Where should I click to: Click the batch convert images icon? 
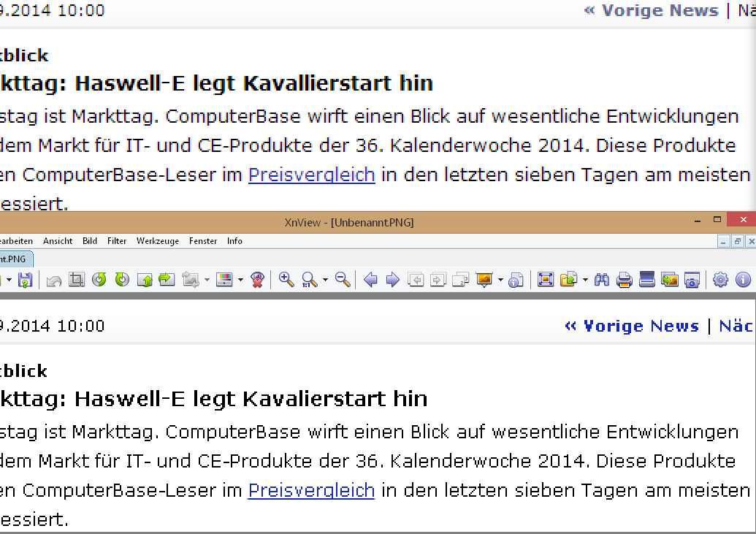coord(670,280)
